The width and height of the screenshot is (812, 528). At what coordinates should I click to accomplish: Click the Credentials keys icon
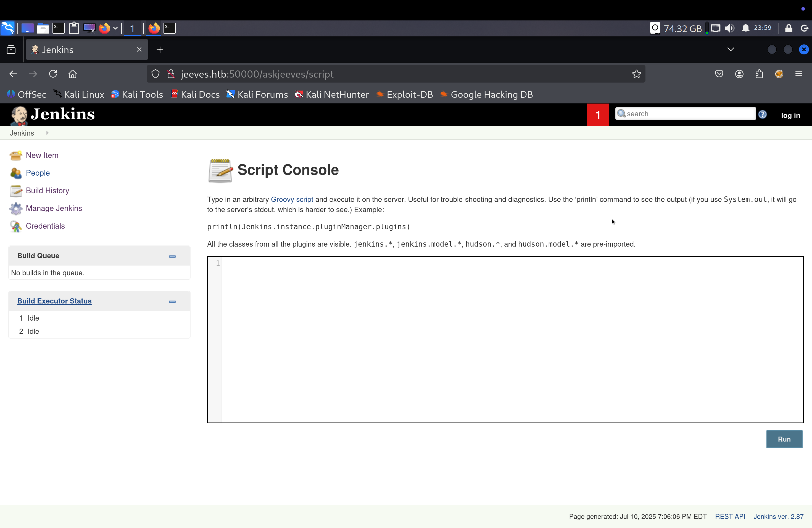[x=16, y=226]
